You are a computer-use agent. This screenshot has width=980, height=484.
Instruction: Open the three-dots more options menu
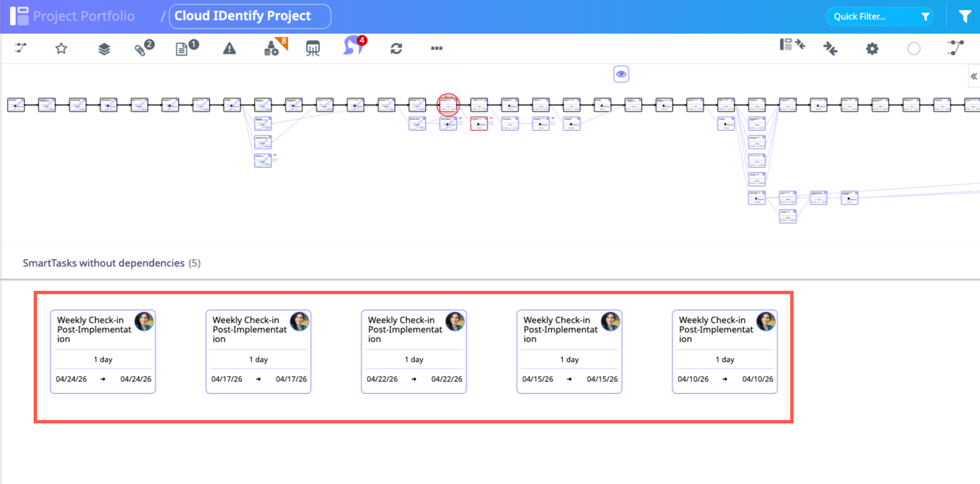point(436,48)
